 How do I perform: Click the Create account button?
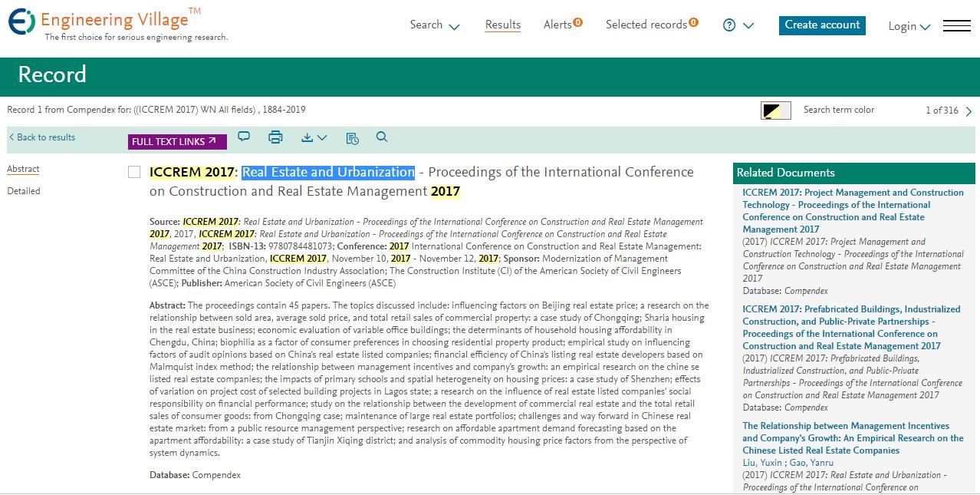click(x=822, y=25)
